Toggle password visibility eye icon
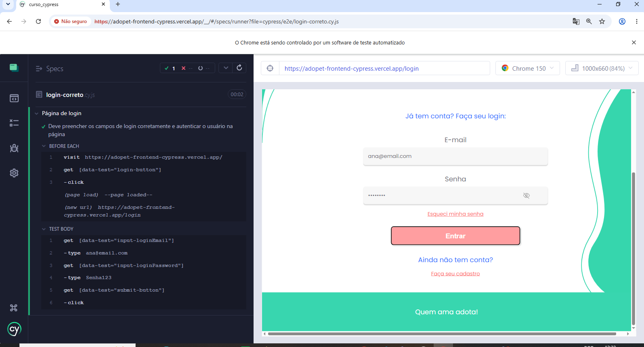 tap(527, 196)
